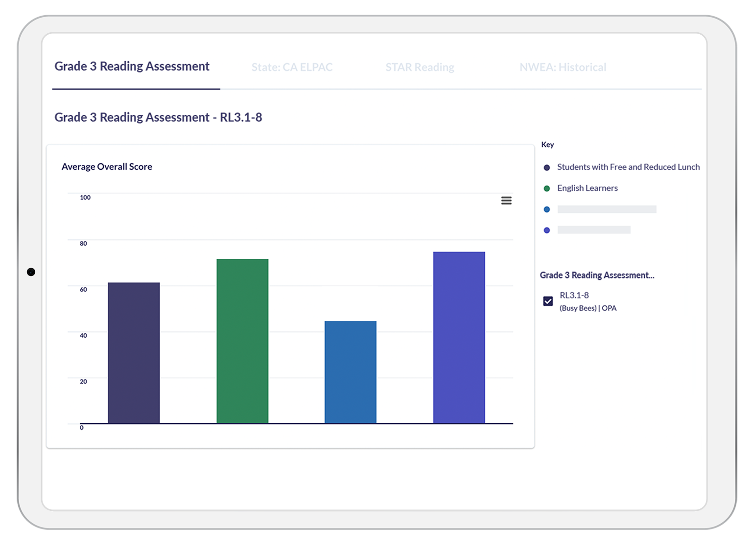
Task: Click the green English Learners legend dot
Action: tap(547, 188)
